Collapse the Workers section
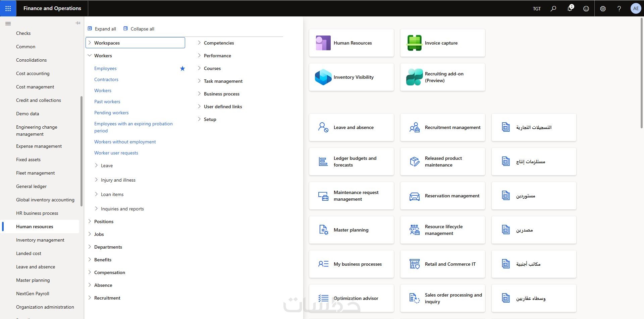The width and height of the screenshot is (644, 319). coord(90,56)
